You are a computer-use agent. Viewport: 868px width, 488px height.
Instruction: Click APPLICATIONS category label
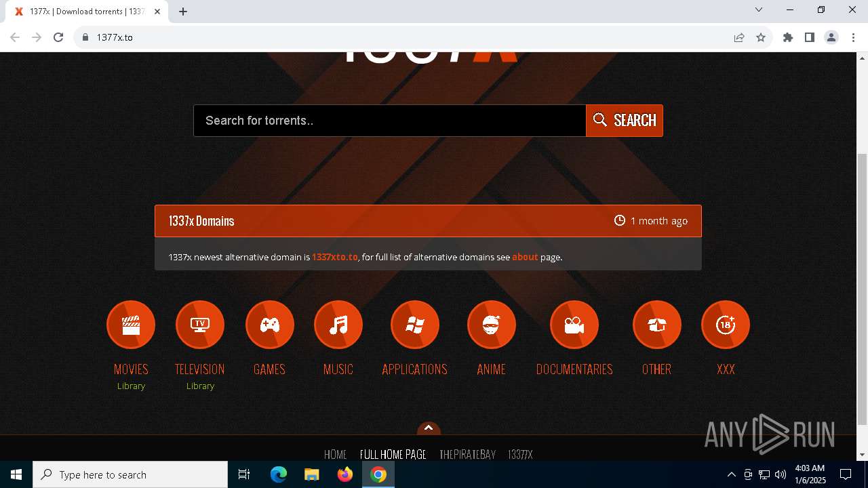point(415,369)
